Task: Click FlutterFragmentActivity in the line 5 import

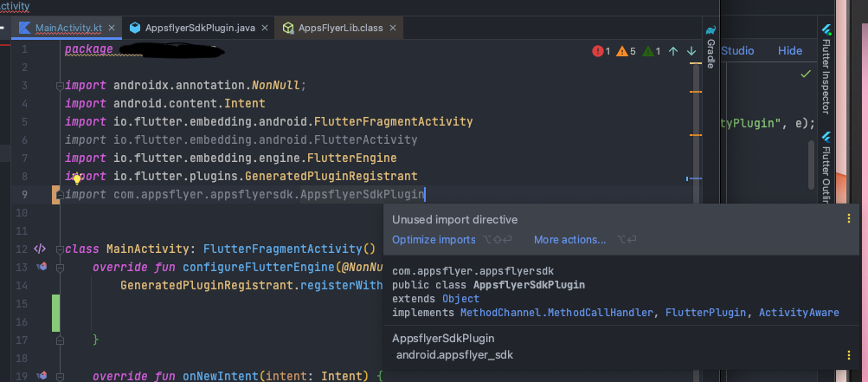Action: pos(393,121)
